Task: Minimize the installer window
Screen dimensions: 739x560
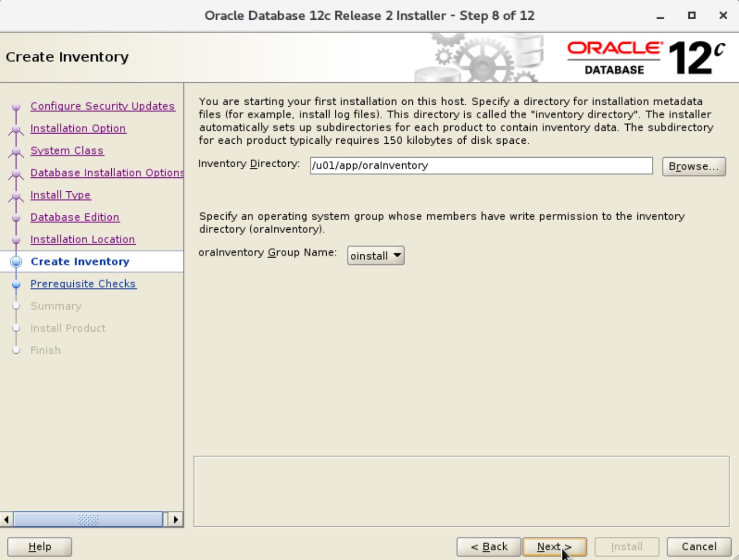Action: (660, 16)
